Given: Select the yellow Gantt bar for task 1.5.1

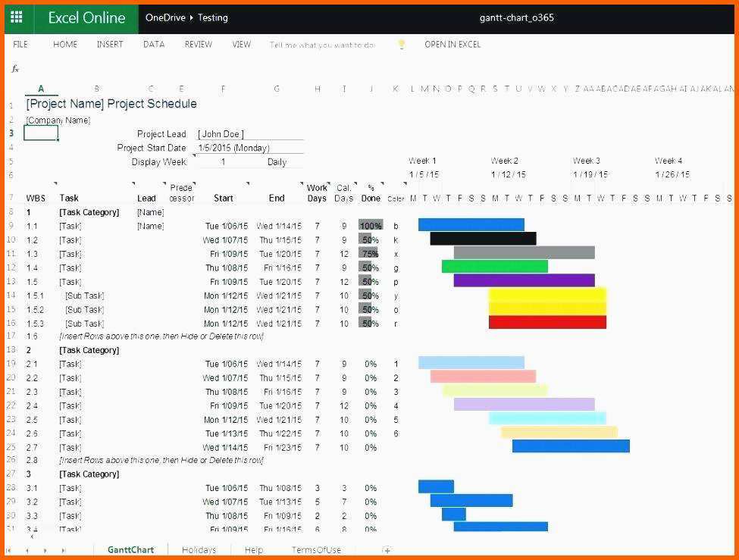Looking at the screenshot, I should (x=547, y=296).
